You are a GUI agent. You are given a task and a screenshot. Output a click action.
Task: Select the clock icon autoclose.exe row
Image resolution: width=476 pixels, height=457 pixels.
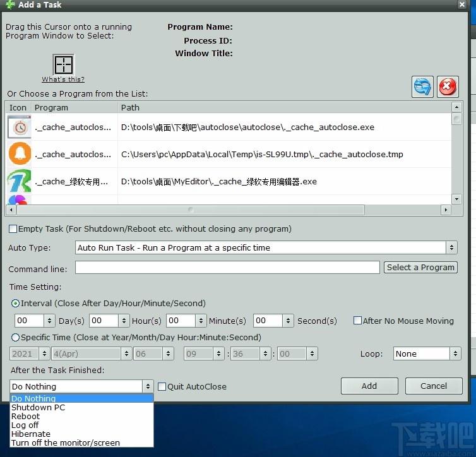pos(229,127)
